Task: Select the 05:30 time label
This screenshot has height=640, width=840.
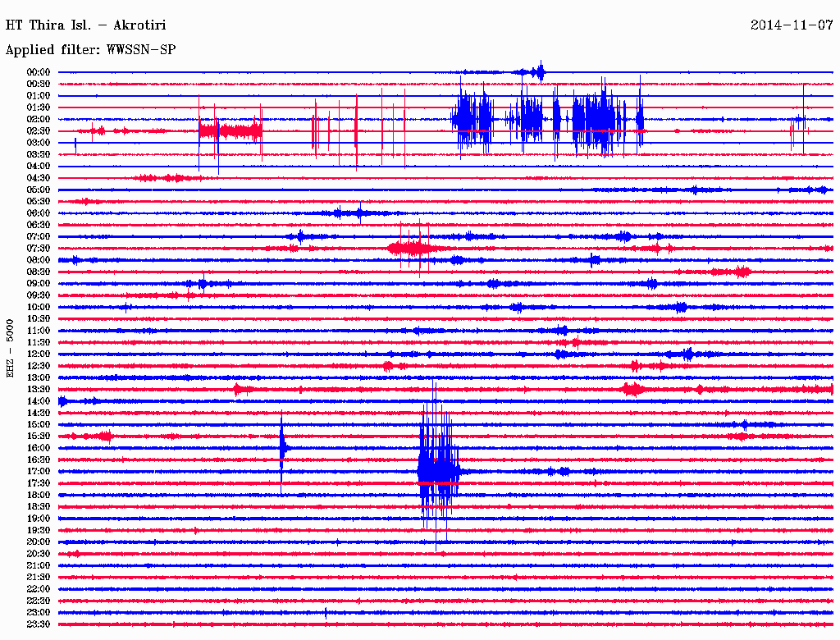Action: [39, 202]
